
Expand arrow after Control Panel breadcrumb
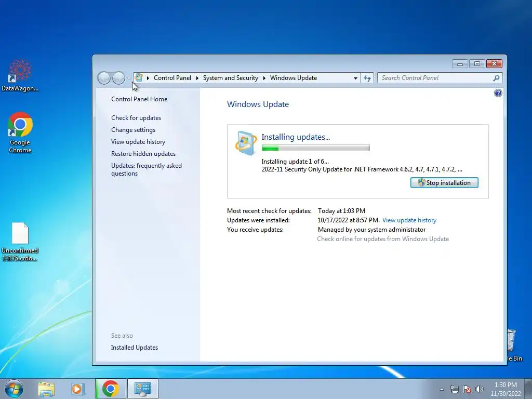pyautogui.click(x=197, y=78)
